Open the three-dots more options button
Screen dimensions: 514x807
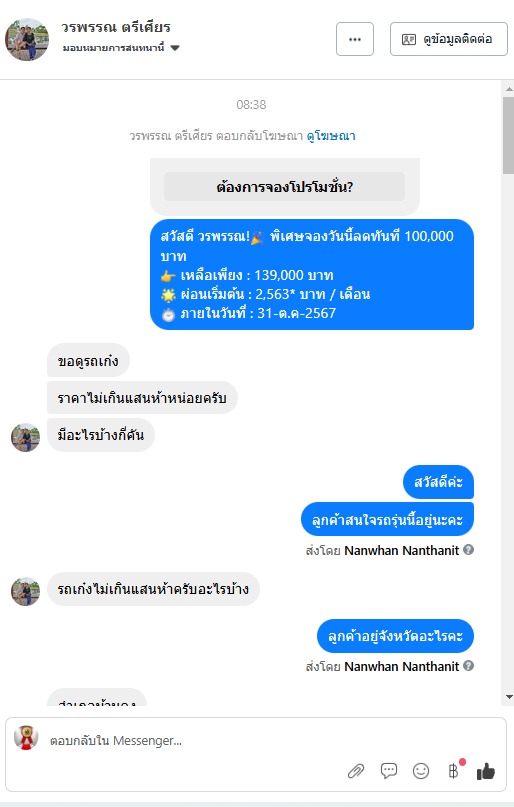tap(355, 39)
